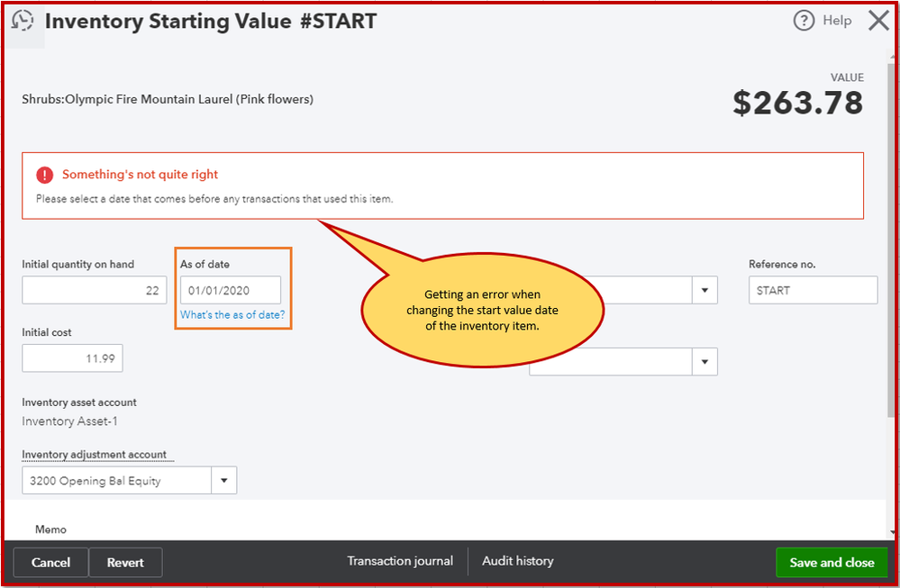Click the Cancel button
Viewport: 900px width, 588px height.
[x=50, y=561]
